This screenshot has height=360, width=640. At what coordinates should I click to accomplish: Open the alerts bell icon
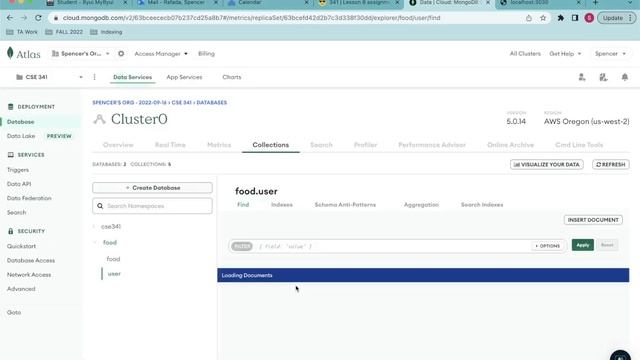click(x=624, y=77)
